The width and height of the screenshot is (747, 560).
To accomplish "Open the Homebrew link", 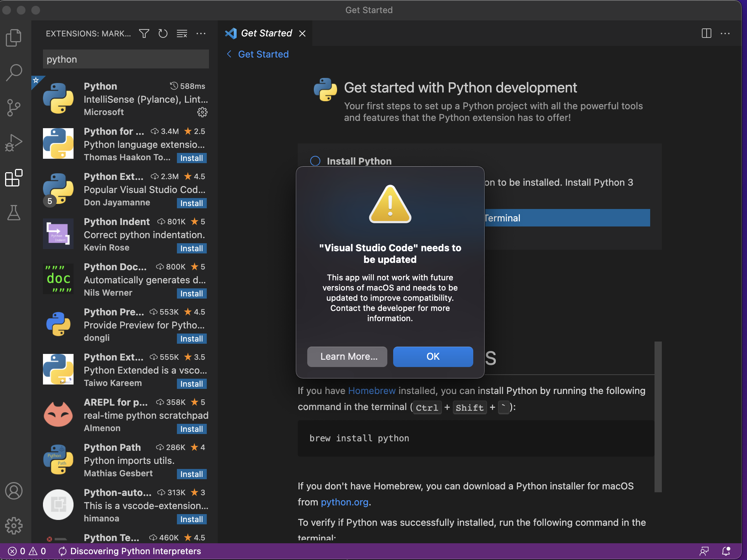I will pyautogui.click(x=372, y=391).
